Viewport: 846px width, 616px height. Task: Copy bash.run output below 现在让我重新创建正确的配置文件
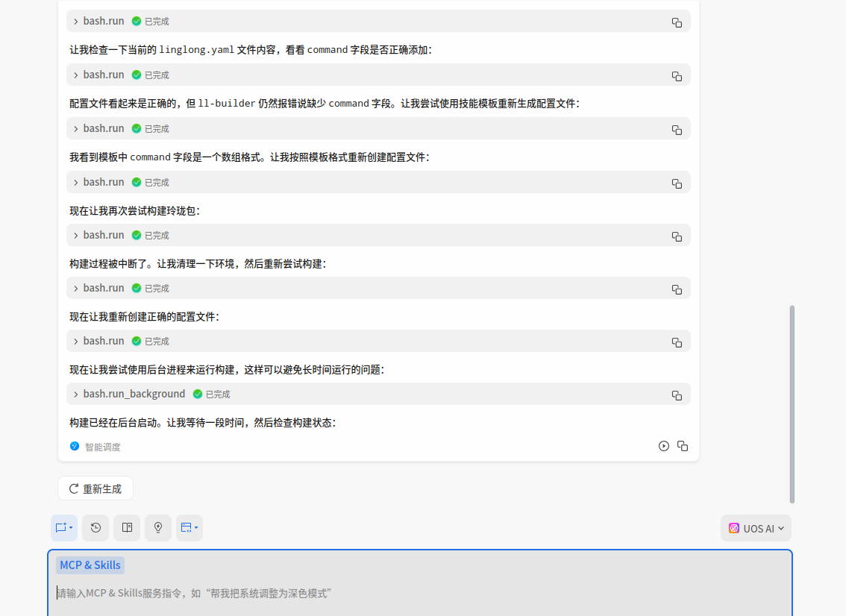pyautogui.click(x=677, y=342)
